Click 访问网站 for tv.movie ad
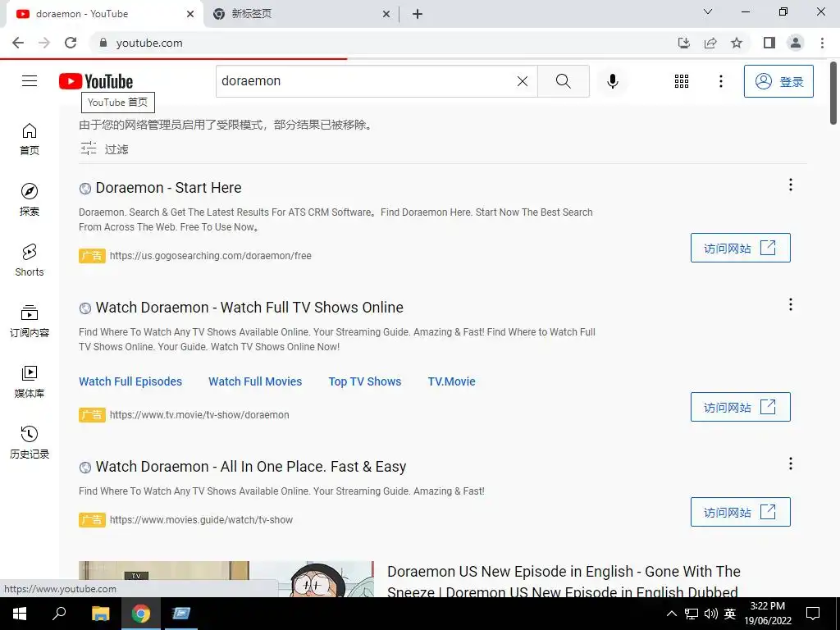This screenshot has width=840, height=630. [741, 407]
